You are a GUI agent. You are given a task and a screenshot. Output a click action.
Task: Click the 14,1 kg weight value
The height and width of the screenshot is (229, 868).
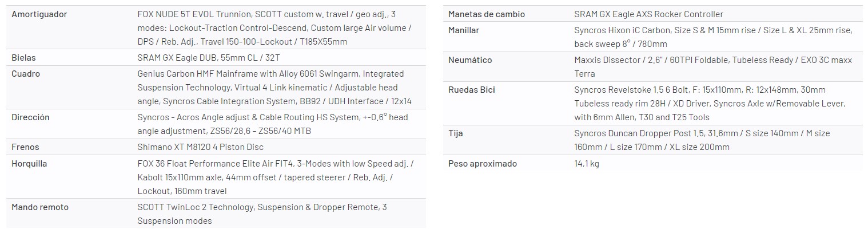587,164
